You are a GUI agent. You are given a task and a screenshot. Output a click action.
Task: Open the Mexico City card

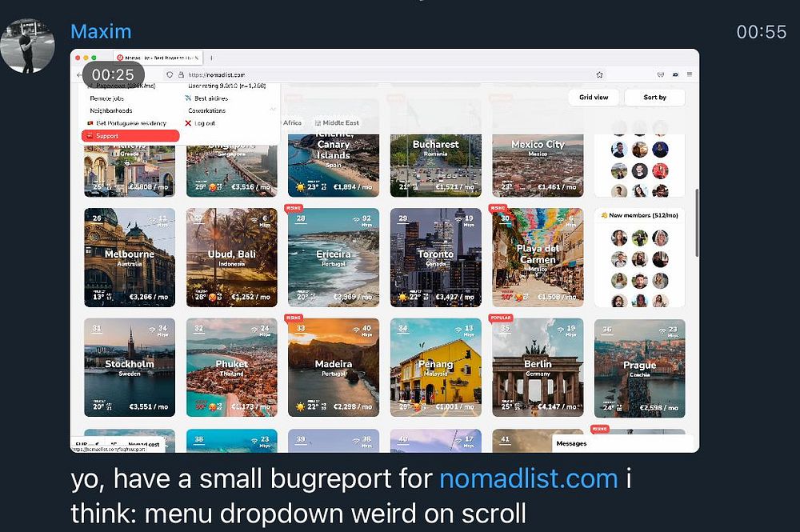click(x=538, y=166)
